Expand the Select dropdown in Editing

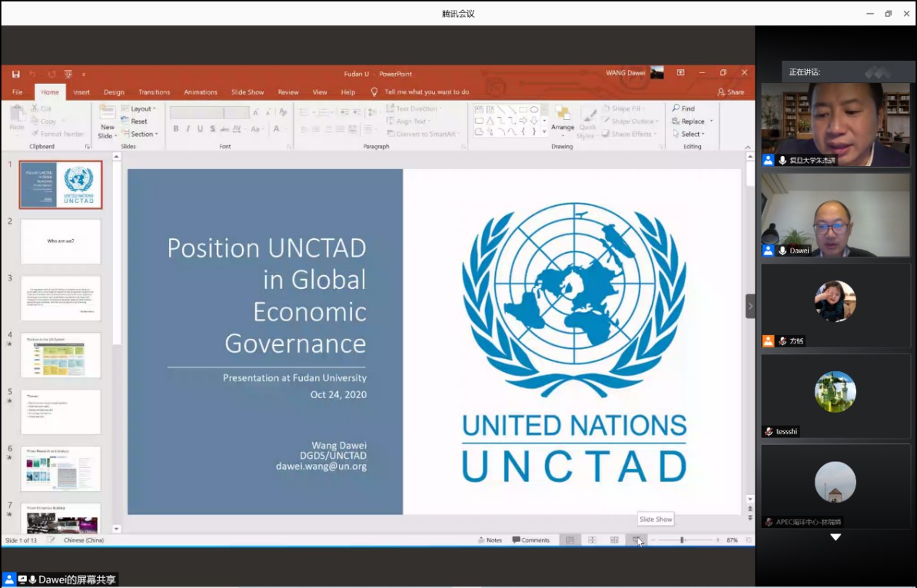[x=689, y=134]
